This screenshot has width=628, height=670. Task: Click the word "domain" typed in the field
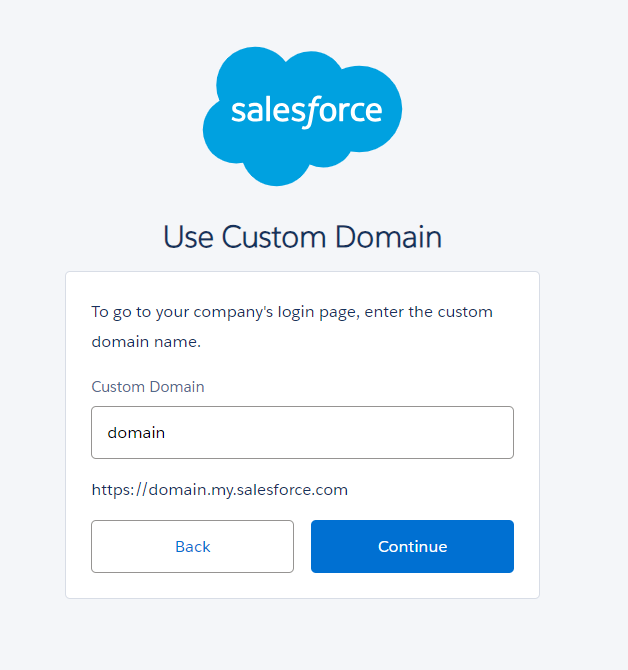point(136,433)
